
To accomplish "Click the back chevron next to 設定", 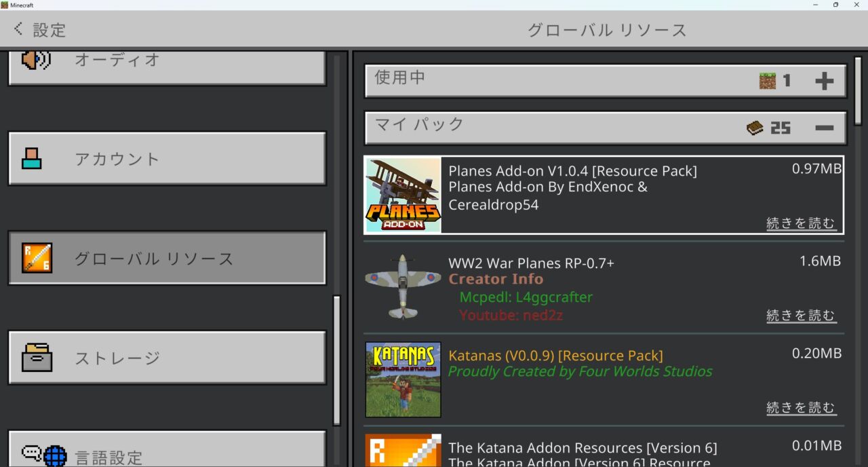I will click(x=17, y=29).
